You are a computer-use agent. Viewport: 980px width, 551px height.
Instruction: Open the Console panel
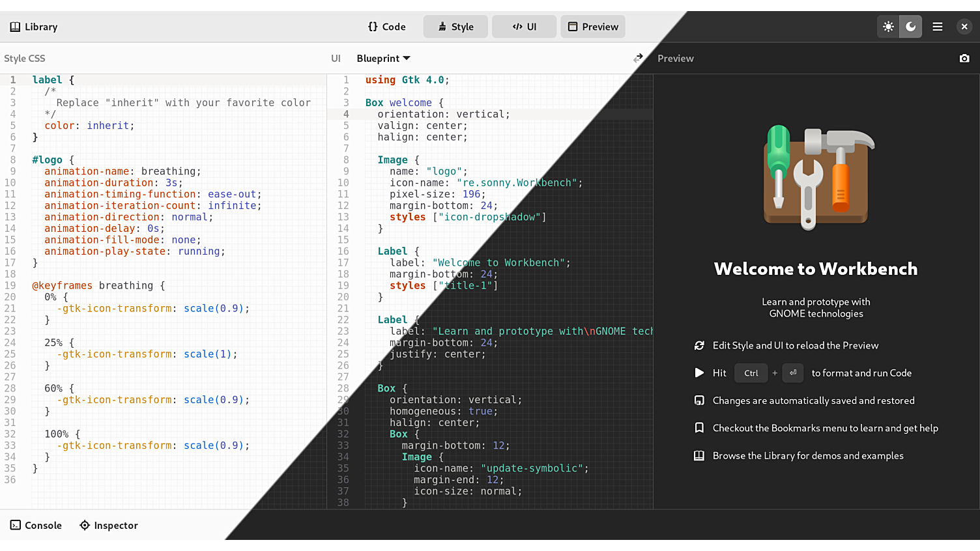point(36,526)
